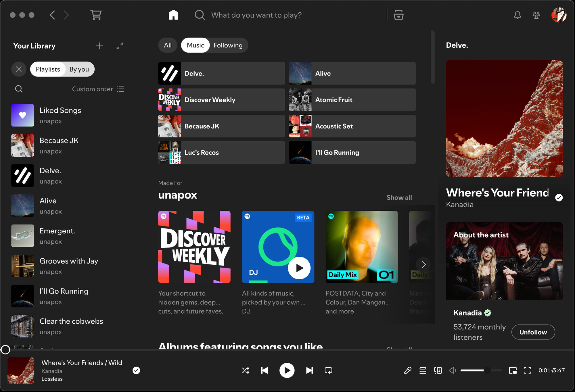Select the Music filter chip

pos(195,45)
